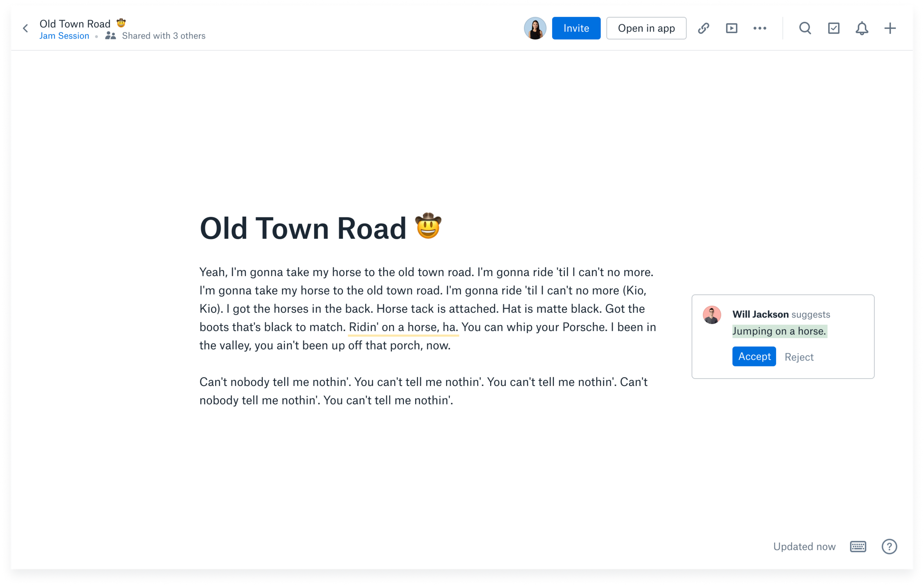Click the Invite button
The height and width of the screenshot is (586, 924).
click(x=576, y=28)
